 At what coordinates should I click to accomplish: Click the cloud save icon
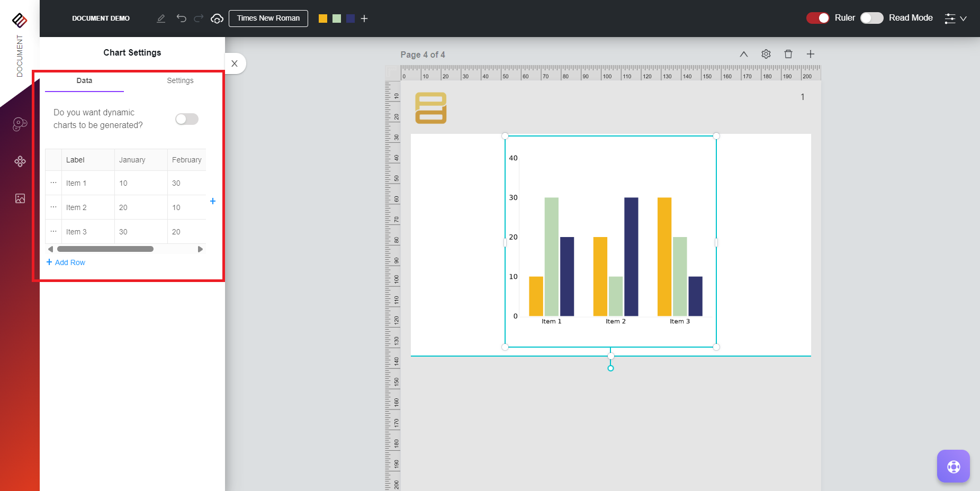tap(217, 19)
